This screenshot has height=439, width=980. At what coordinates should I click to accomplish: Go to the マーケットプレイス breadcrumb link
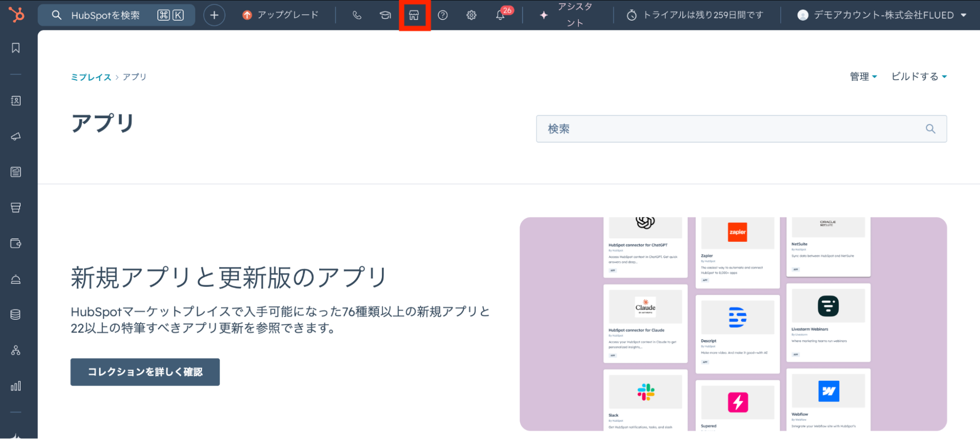coord(91,77)
